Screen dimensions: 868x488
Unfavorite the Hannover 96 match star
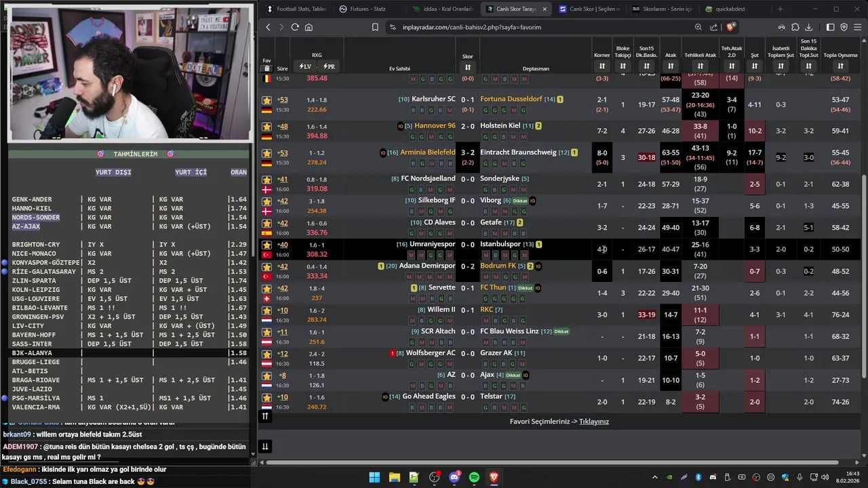pos(267,127)
